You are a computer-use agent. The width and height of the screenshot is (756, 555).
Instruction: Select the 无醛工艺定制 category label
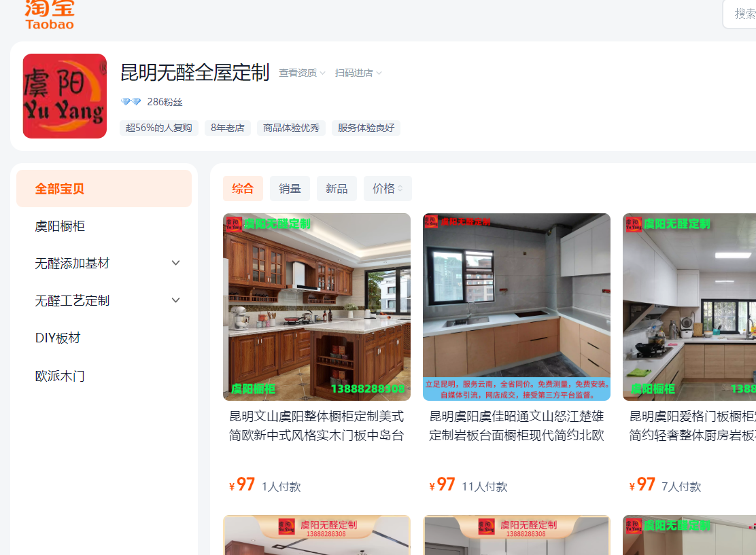tap(72, 300)
